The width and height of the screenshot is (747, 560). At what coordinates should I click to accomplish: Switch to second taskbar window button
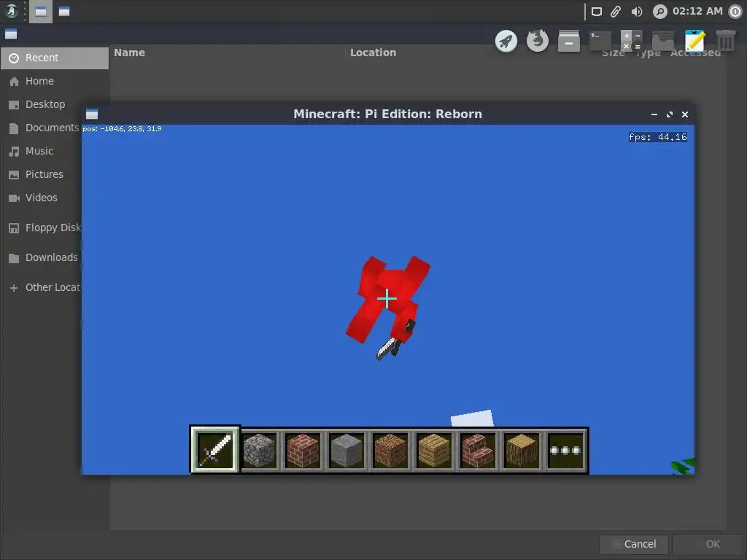pyautogui.click(x=64, y=12)
